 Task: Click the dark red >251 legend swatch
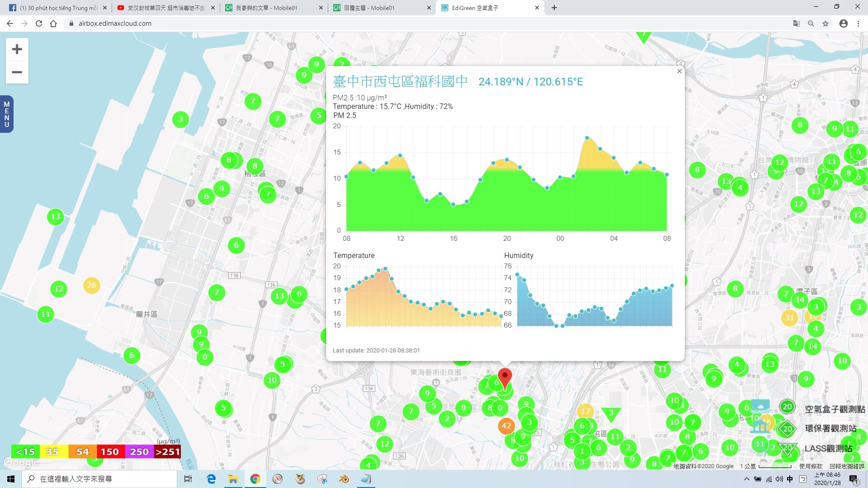pyautogui.click(x=167, y=451)
